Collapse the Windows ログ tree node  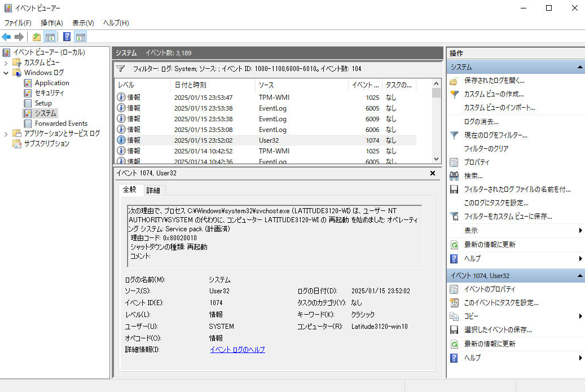pyautogui.click(x=6, y=73)
